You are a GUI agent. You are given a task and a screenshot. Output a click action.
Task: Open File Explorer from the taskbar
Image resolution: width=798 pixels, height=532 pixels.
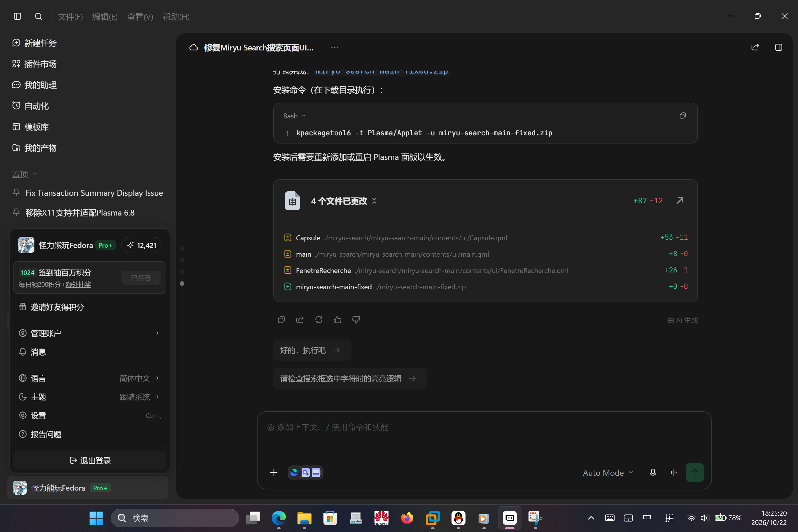(x=304, y=518)
